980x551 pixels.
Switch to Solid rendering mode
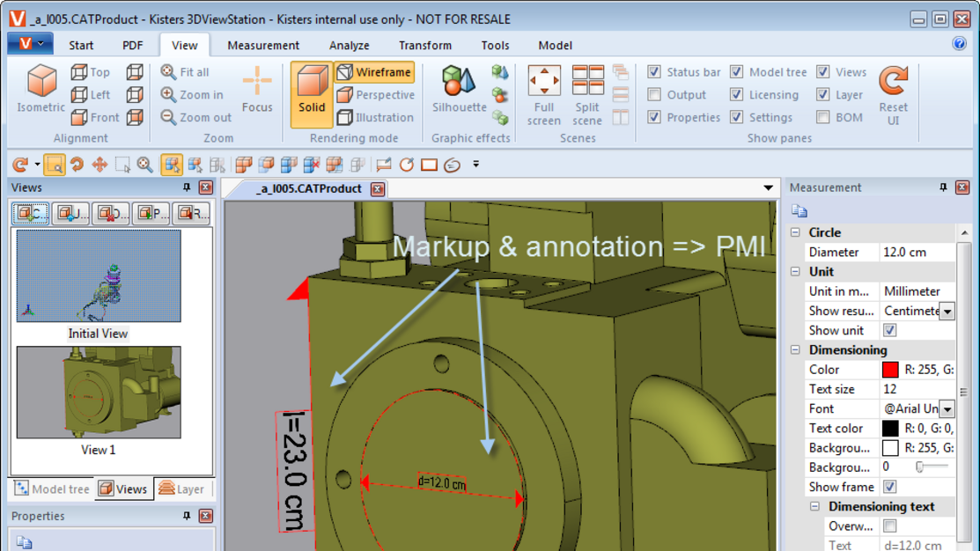pyautogui.click(x=311, y=94)
